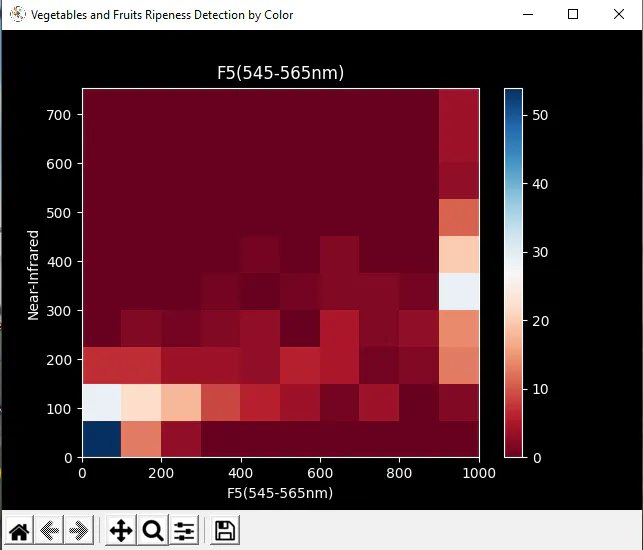643x550 pixels.
Task: Activate the Zoom magnifier tool
Action: (x=153, y=531)
